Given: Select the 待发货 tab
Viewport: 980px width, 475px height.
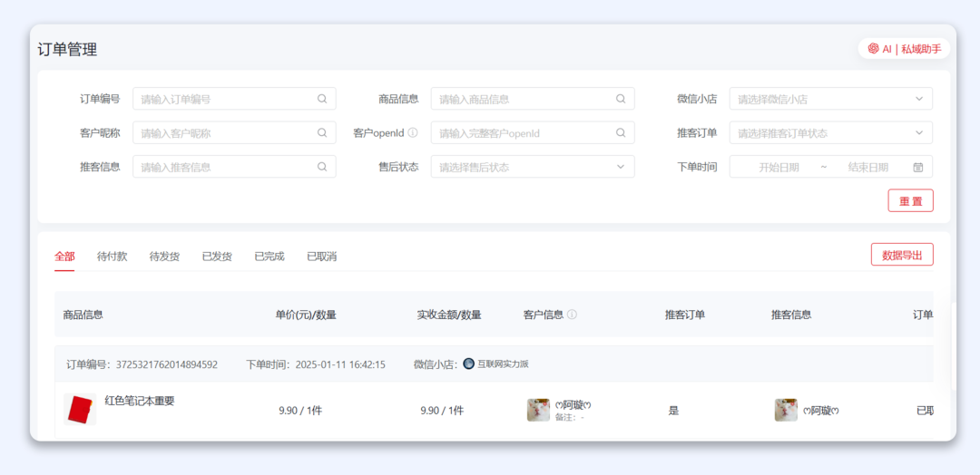Looking at the screenshot, I should (164, 257).
